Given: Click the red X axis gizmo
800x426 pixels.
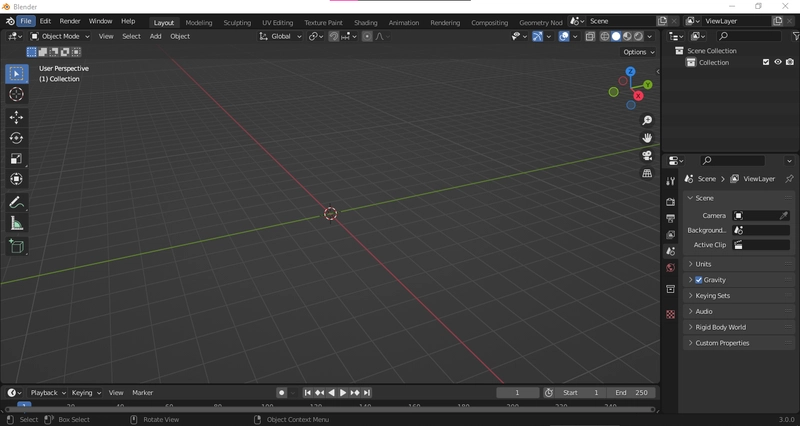Looking at the screenshot, I should click(x=638, y=96).
